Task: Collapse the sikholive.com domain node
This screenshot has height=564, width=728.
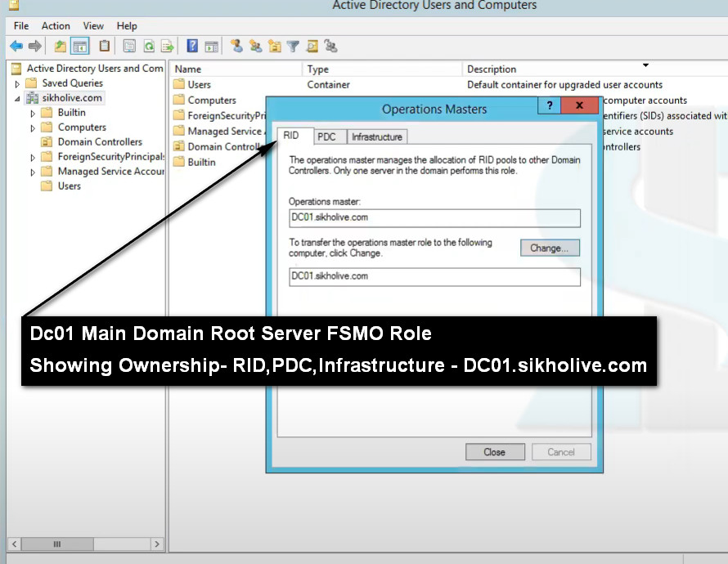Action: click(x=17, y=98)
